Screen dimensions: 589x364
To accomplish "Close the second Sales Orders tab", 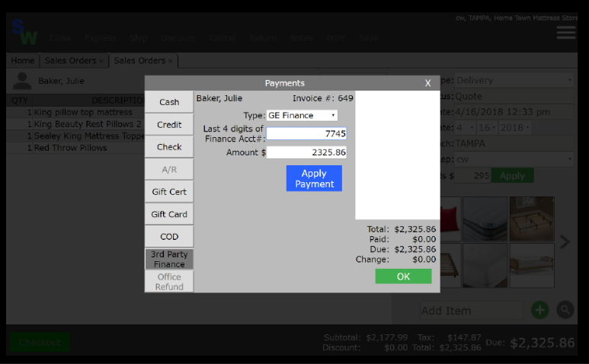I will pos(170,61).
